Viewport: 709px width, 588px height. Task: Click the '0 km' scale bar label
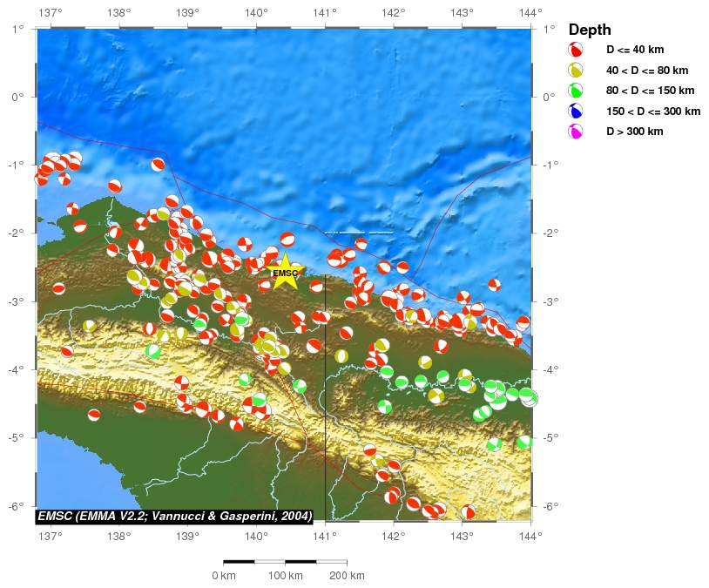pos(224,576)
